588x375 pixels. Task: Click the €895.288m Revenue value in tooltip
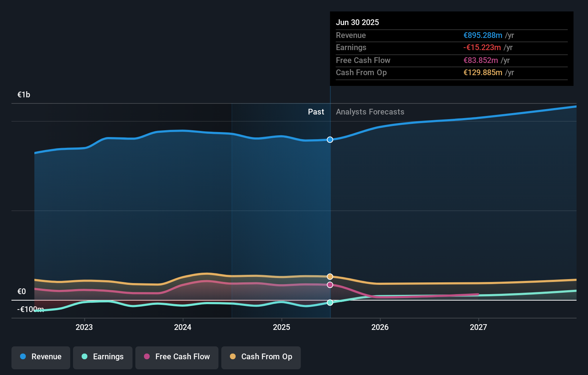[x=482, y=35]
